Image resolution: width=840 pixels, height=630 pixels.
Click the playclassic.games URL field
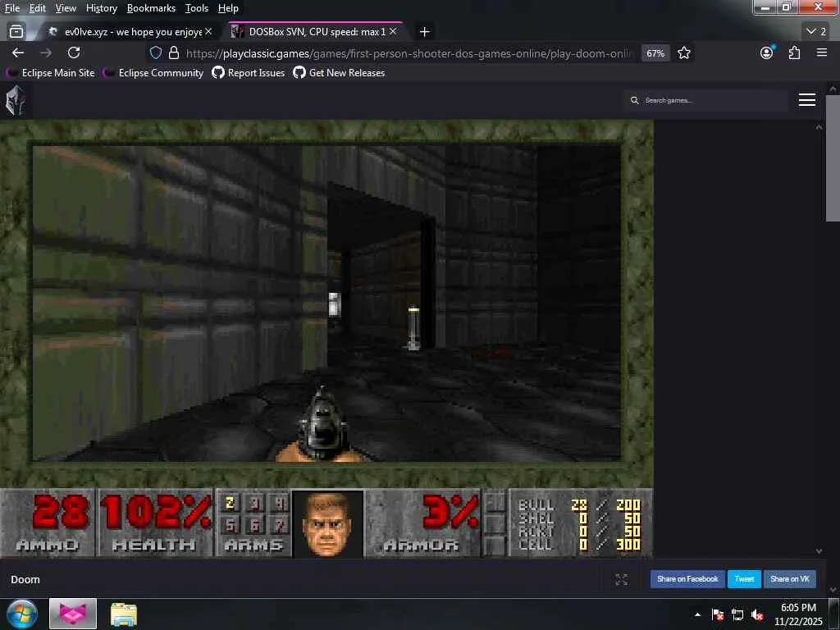coord(410,53)
